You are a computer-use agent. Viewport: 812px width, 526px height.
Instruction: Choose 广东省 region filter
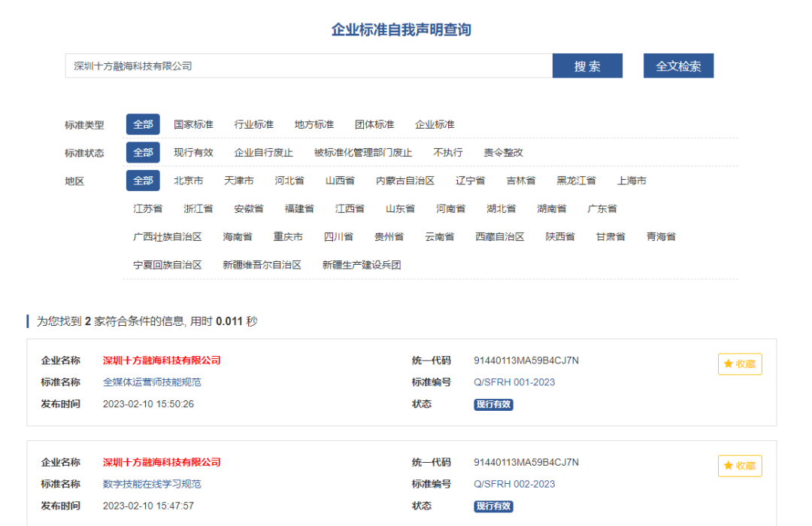[601, 208]
